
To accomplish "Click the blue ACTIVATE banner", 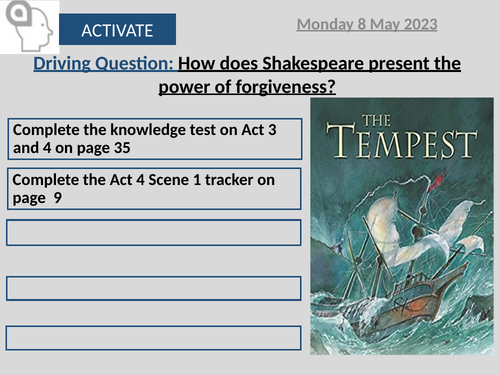I will 117,29.
